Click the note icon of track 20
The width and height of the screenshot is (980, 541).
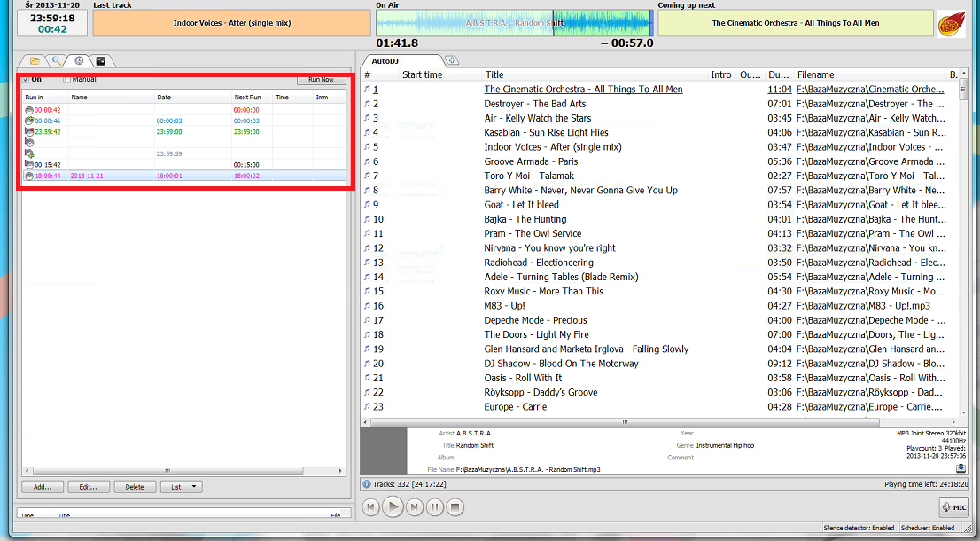click(x=368, y=364)
